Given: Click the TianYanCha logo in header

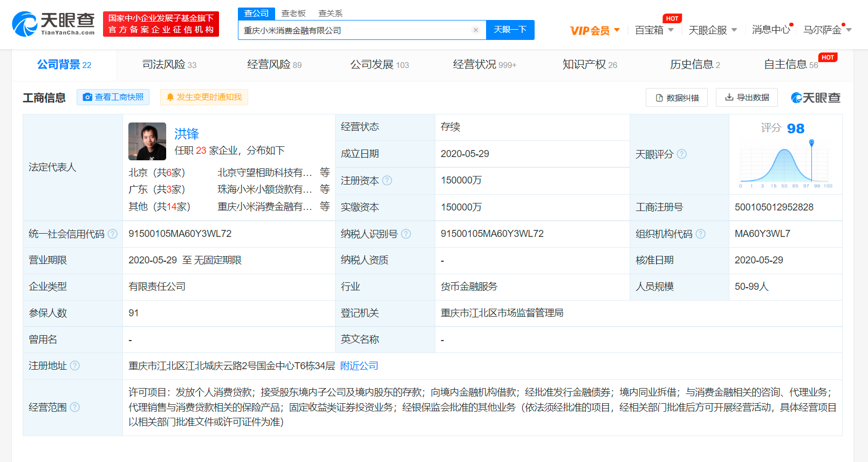Looking at the screenshot, I should [x=53, y=24].
